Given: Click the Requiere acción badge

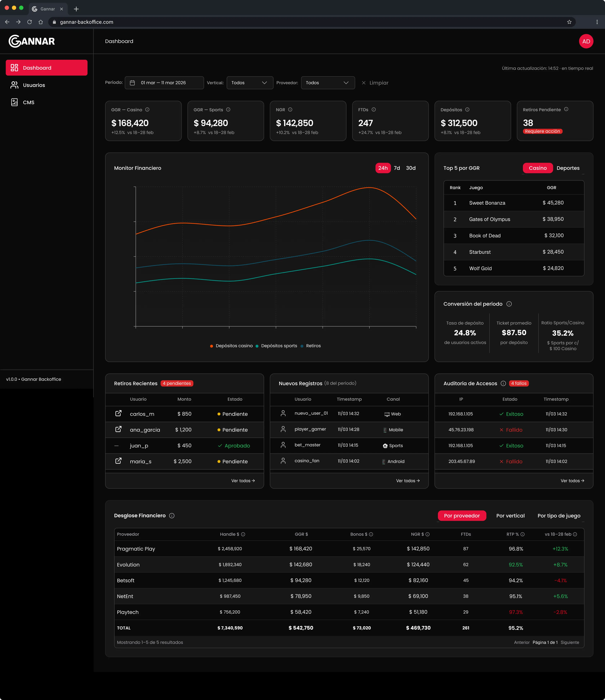Looking at the screenshot, I should [543, 131].
